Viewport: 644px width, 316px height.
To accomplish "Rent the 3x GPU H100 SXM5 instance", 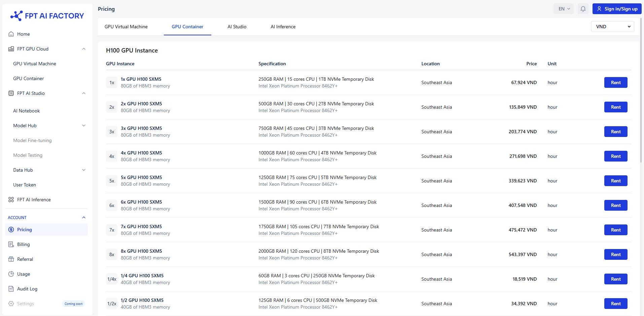I will pos(616,132).
